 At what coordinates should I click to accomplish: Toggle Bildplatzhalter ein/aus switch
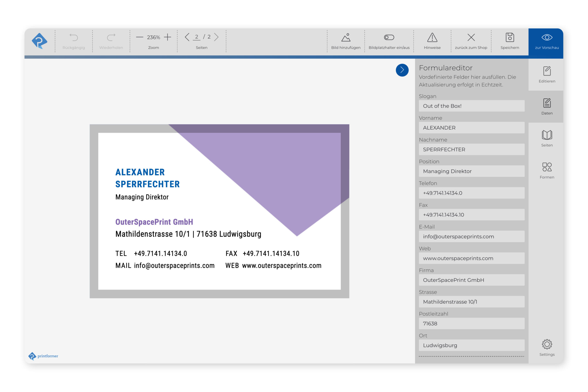[389, 37]
